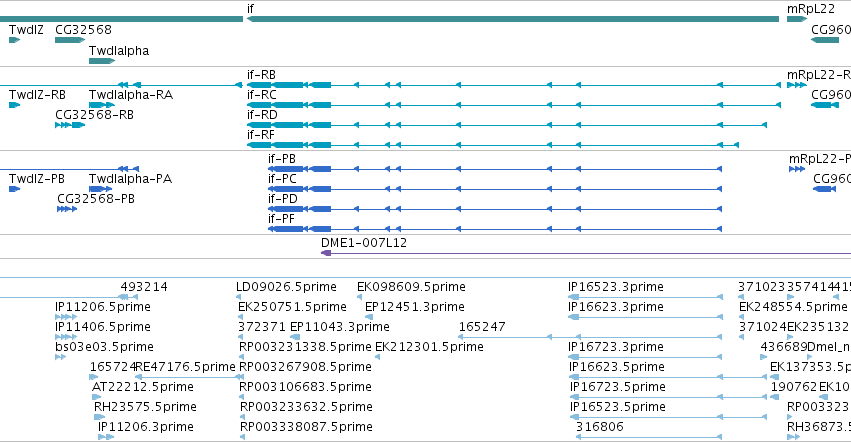Click the TwdlZ-PB protein label
Screen dimensions: 851x442
(37, 179)
